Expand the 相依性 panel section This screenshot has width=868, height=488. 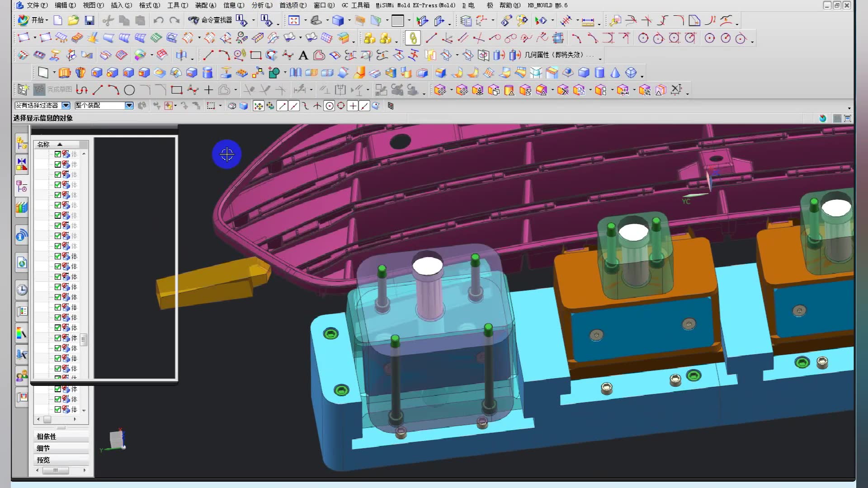(x=47, y=436)
